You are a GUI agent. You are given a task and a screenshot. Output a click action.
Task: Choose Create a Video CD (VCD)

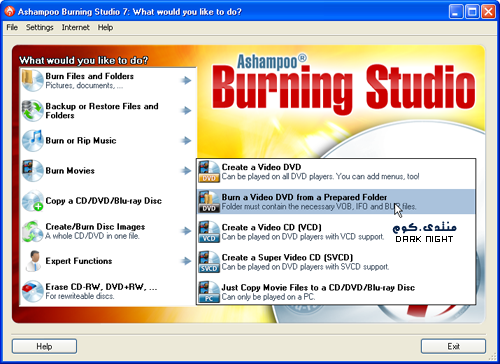click(x=336, y=232)
